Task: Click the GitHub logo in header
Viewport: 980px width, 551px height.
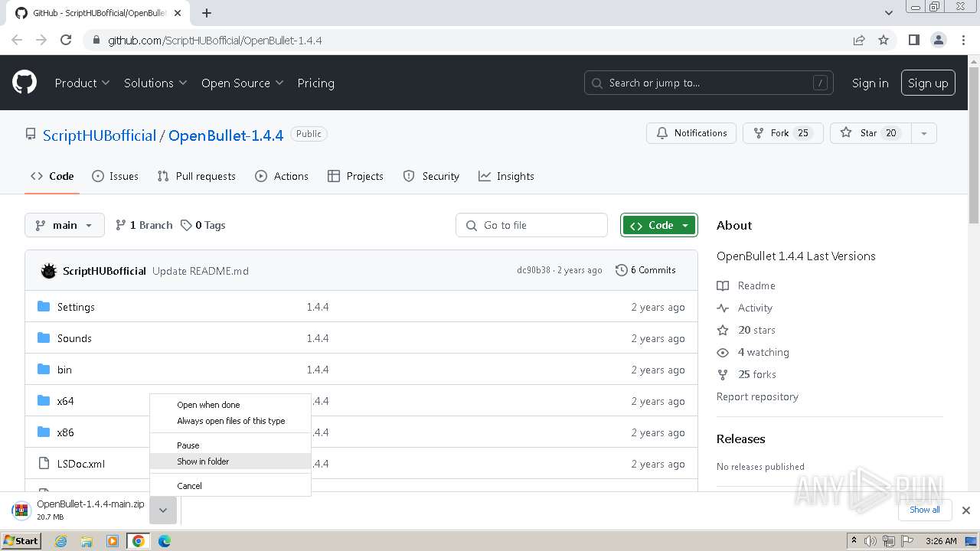Action: pos(24,83)
